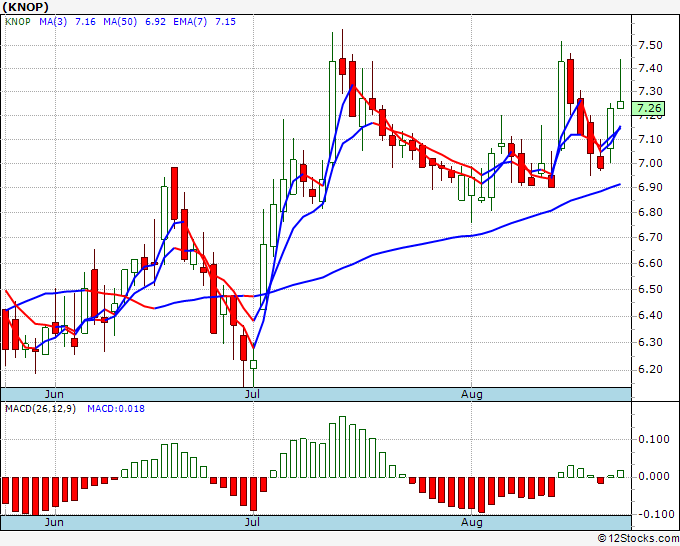Click the 6.20 price axis label
The width and height of the screenshot is (680, 546).
click(x=650, y=369)
